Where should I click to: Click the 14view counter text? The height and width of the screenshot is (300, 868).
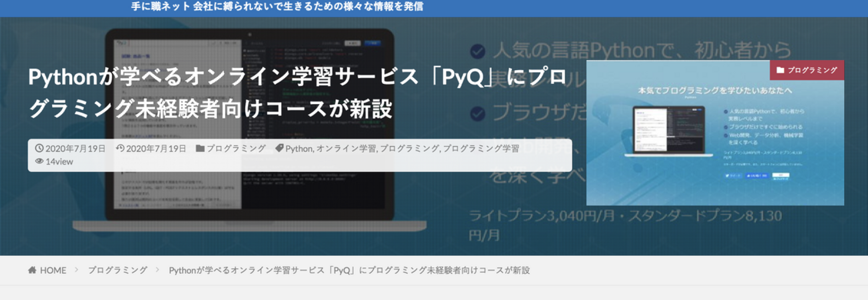click(x=59, y=161)
